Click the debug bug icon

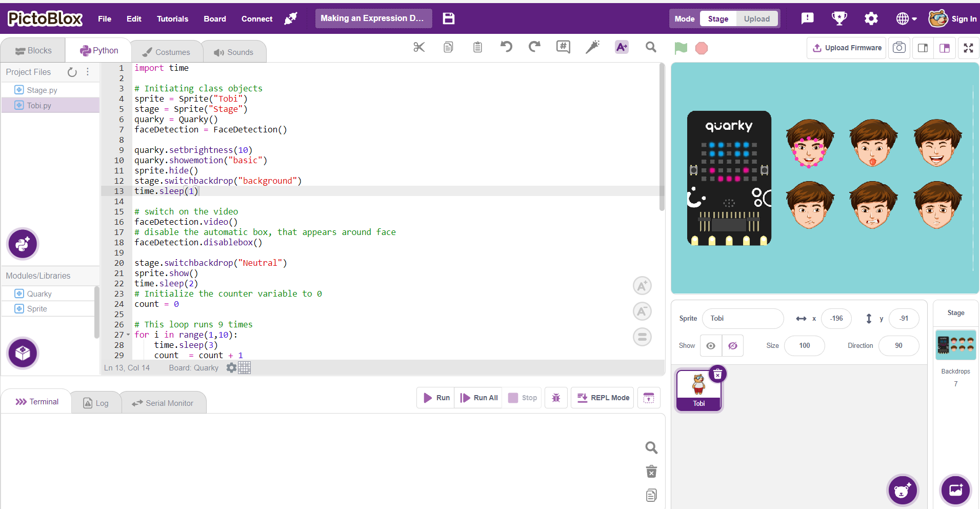pos(556,398)
